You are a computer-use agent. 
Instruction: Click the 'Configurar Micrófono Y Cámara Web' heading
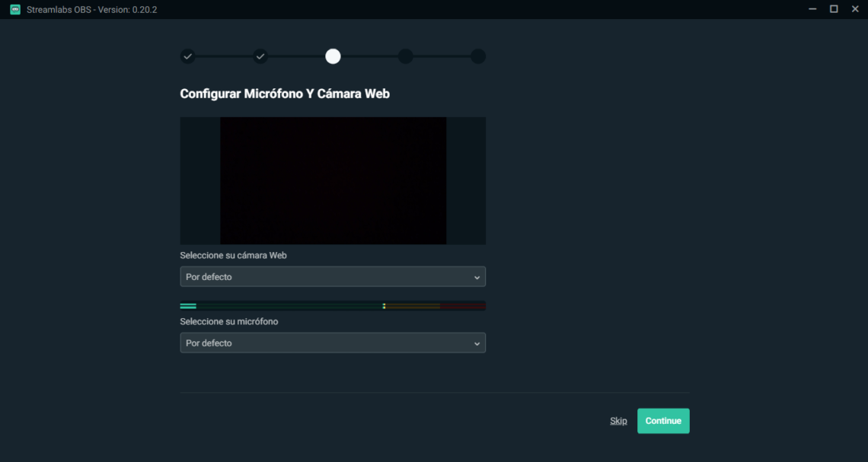(x=284, y=93)
